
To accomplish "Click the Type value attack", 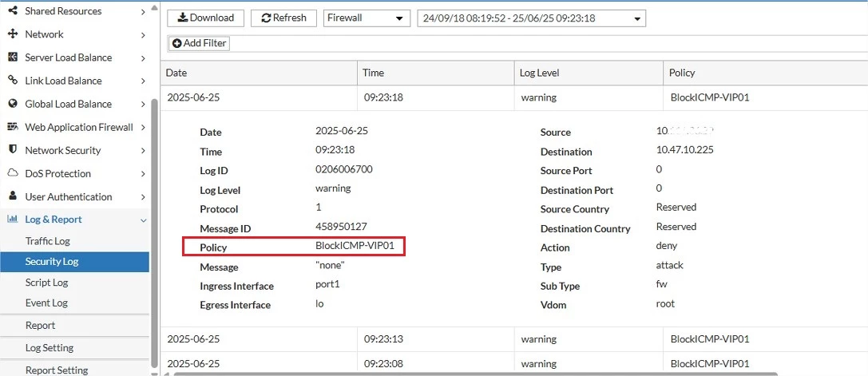I will 670,265.
